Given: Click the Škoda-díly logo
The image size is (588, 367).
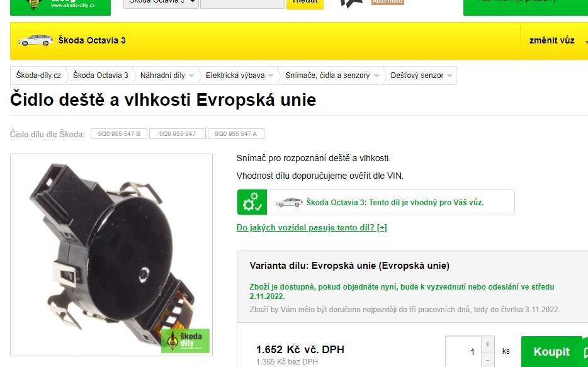Looking at the screenshot, I should 60,5.
